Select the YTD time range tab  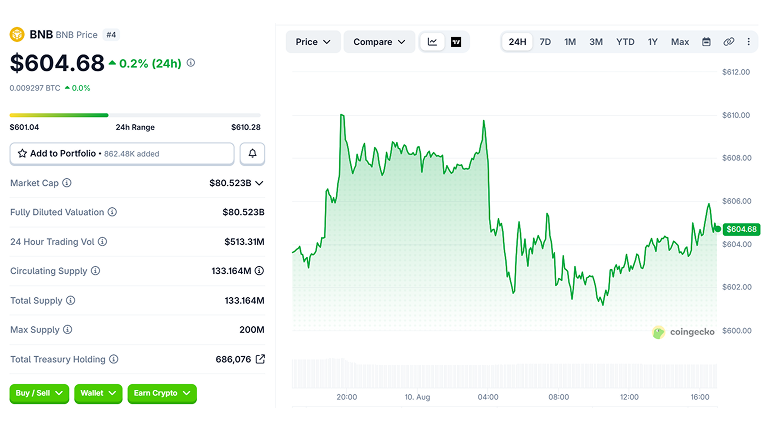pos(625,42)
